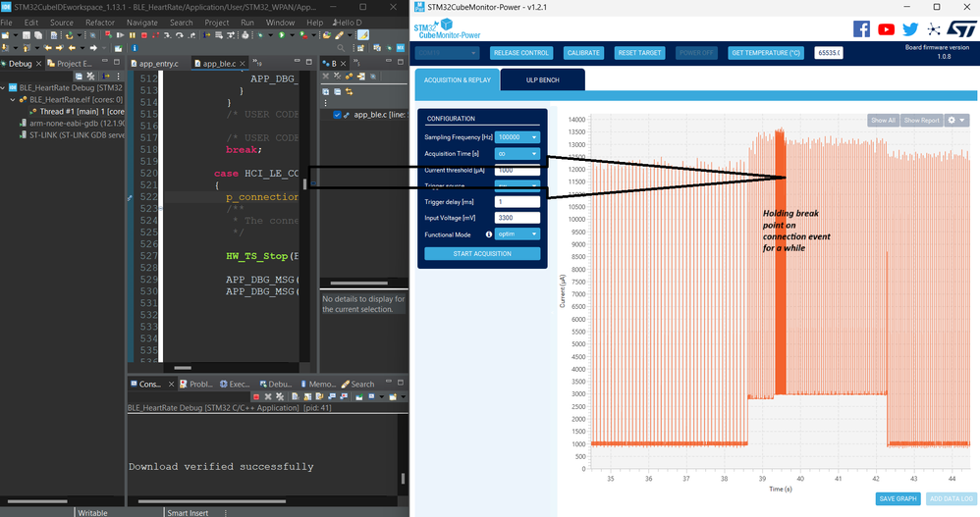This screenshot has width=980, height=517.
Task: Click the blue information icon in IDE toolbar
Action: point(135,47)
